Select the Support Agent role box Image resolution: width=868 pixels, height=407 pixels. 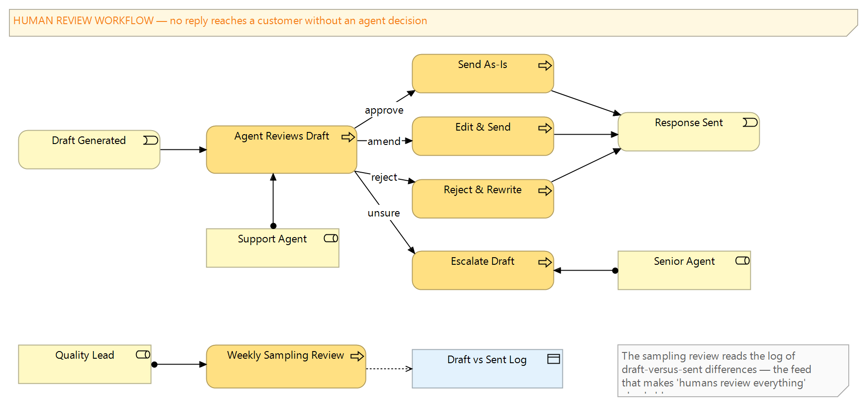pyautogui.click(x=273, y=248)
